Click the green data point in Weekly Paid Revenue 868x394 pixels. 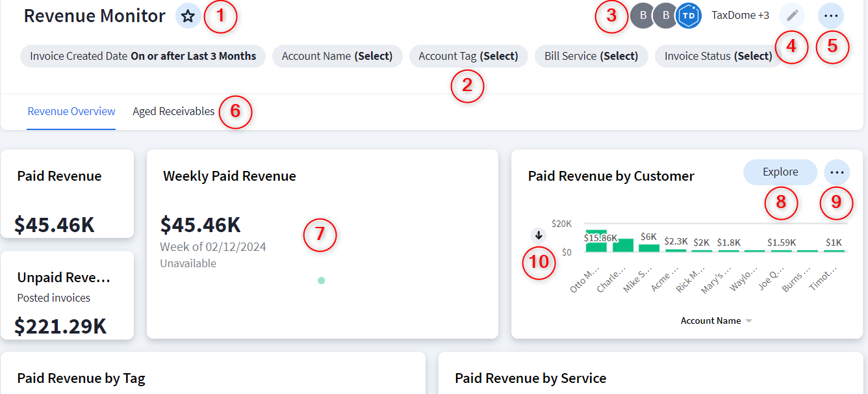(x=321, y=280)
